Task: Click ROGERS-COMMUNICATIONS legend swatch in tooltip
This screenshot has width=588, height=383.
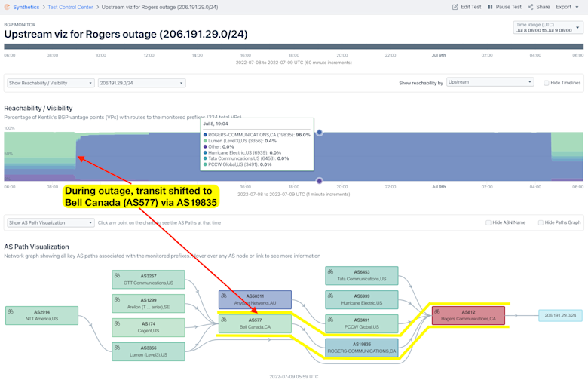Action: 205,135
